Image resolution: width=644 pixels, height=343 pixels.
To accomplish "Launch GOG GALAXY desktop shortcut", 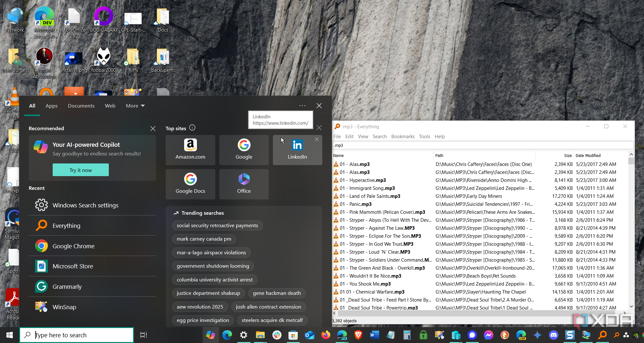I will 103,20.
